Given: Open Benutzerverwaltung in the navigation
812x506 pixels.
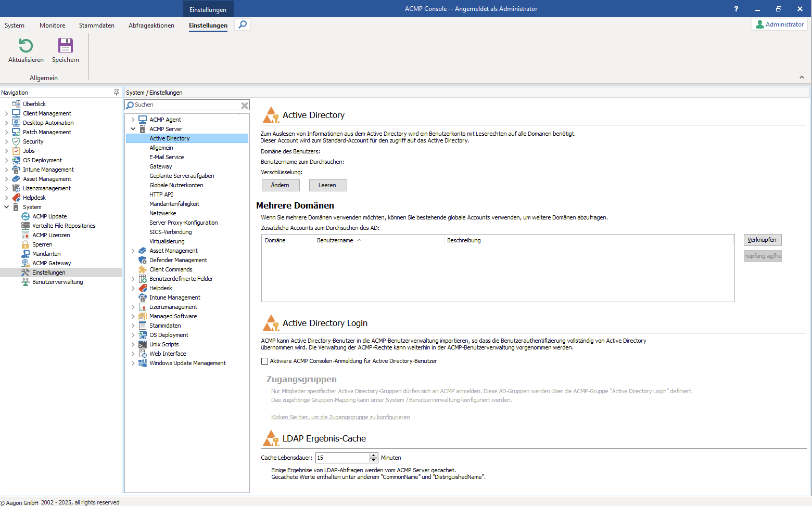Looking at the screenshot, I should pos(56,281).
